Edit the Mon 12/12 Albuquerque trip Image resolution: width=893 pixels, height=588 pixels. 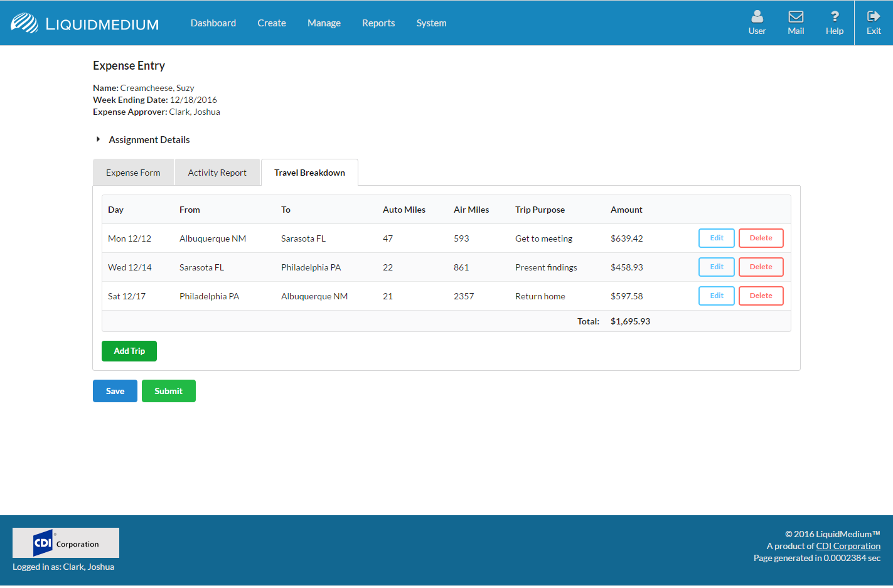click(x=716, y=238)
